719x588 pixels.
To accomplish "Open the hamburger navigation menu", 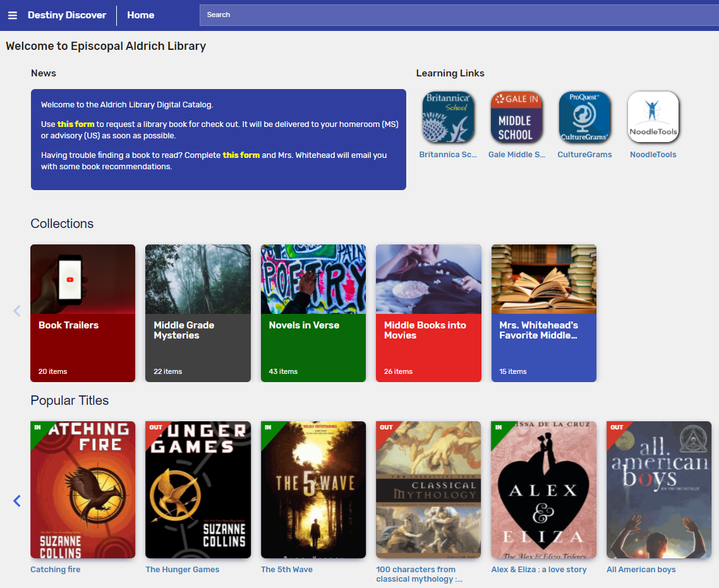I will click(x=12, y=15).
